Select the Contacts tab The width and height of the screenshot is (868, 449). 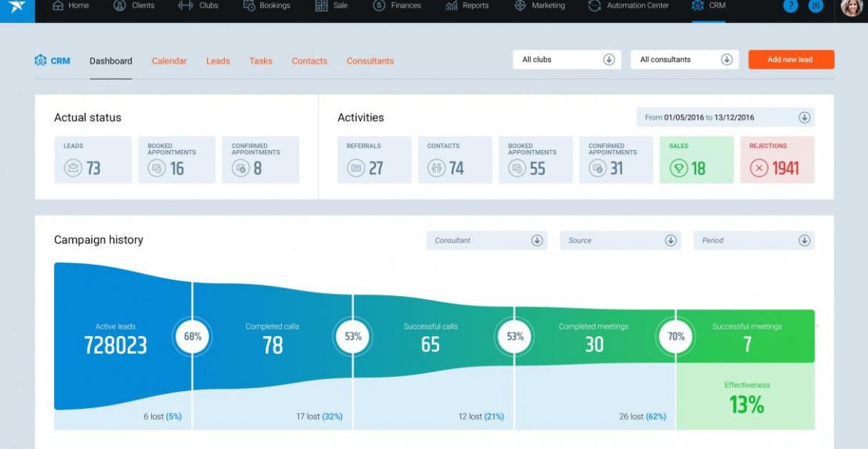tap(309, 61)
